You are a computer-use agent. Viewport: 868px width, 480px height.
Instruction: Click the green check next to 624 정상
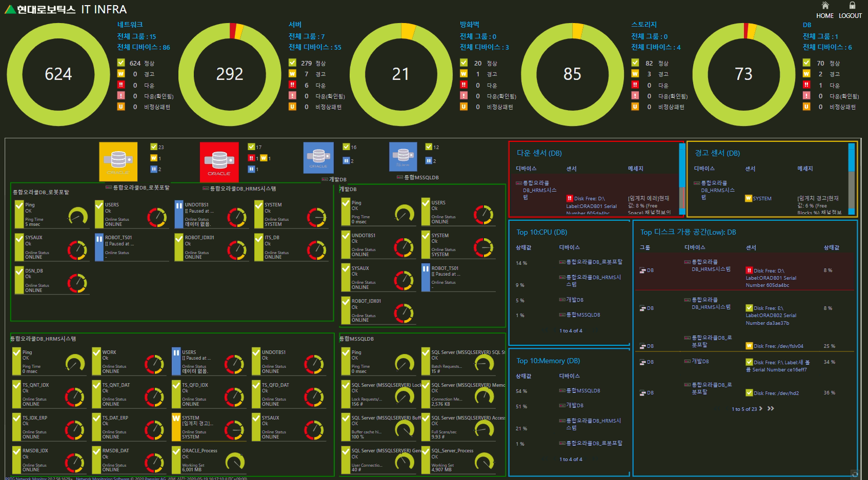coord(121,63)
